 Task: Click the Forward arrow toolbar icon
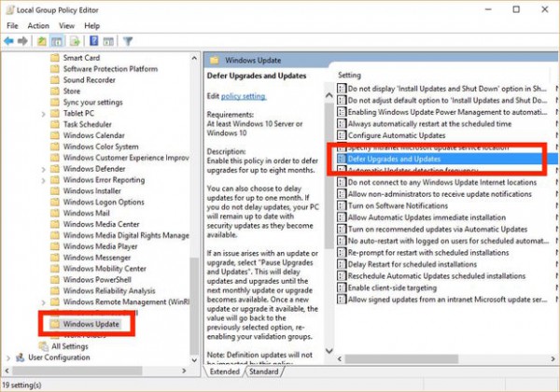coord(22,41)
